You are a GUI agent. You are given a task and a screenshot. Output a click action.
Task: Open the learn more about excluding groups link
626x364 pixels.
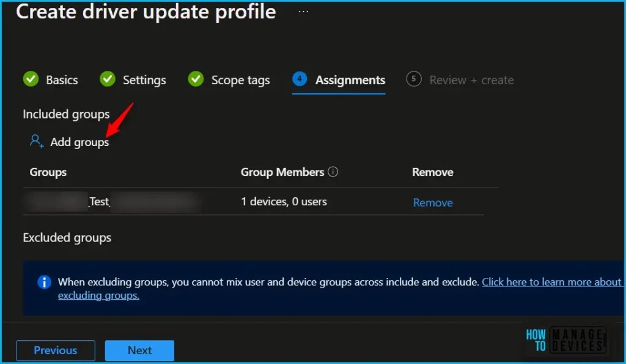coord(552,282)
